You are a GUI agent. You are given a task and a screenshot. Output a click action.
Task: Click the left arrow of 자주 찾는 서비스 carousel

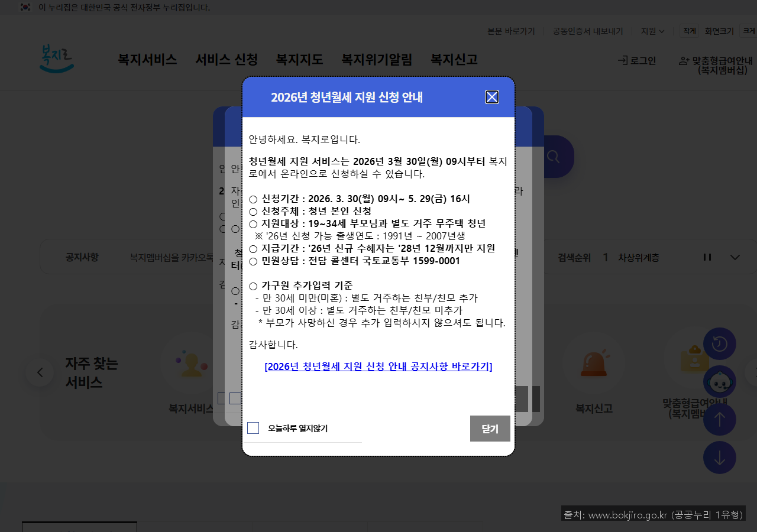(x=40, y=372)
